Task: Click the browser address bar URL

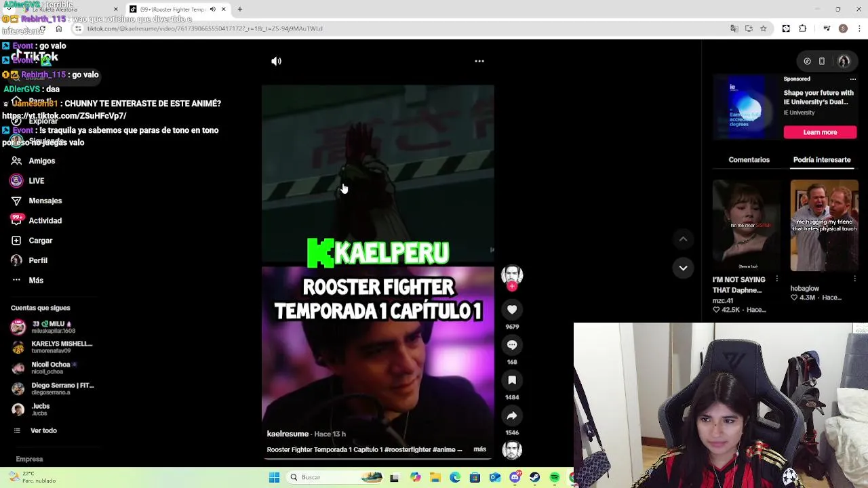Action: (205, 28)
